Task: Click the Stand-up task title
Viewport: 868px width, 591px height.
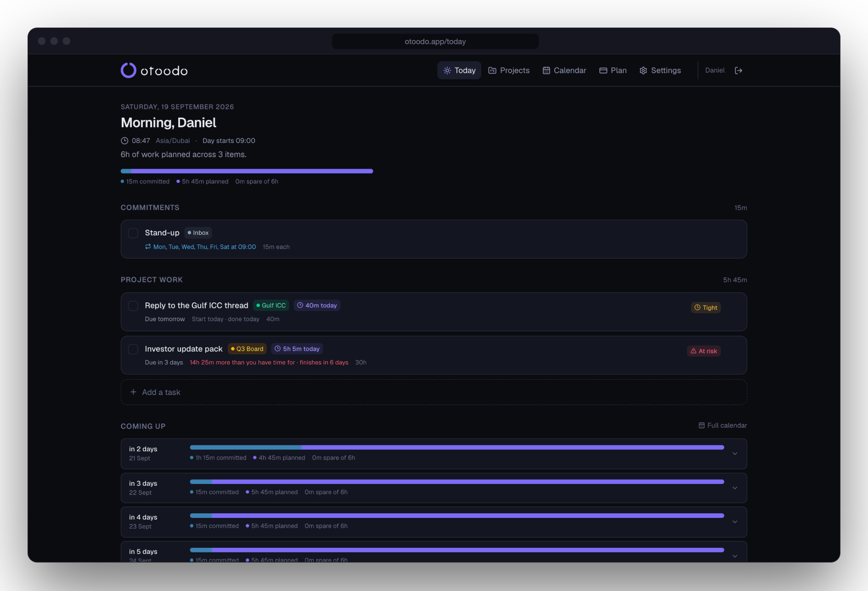Action: [x=162, y=233]
